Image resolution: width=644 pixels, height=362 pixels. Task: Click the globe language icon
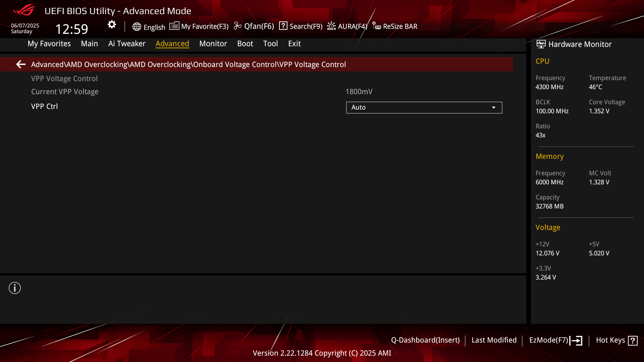click(x=137, y=27)
